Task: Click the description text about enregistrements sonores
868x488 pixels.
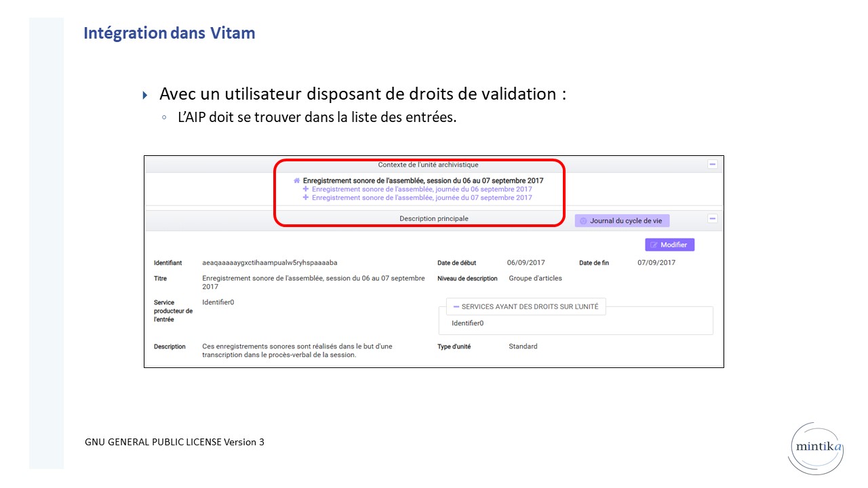Action: [297, 350]
